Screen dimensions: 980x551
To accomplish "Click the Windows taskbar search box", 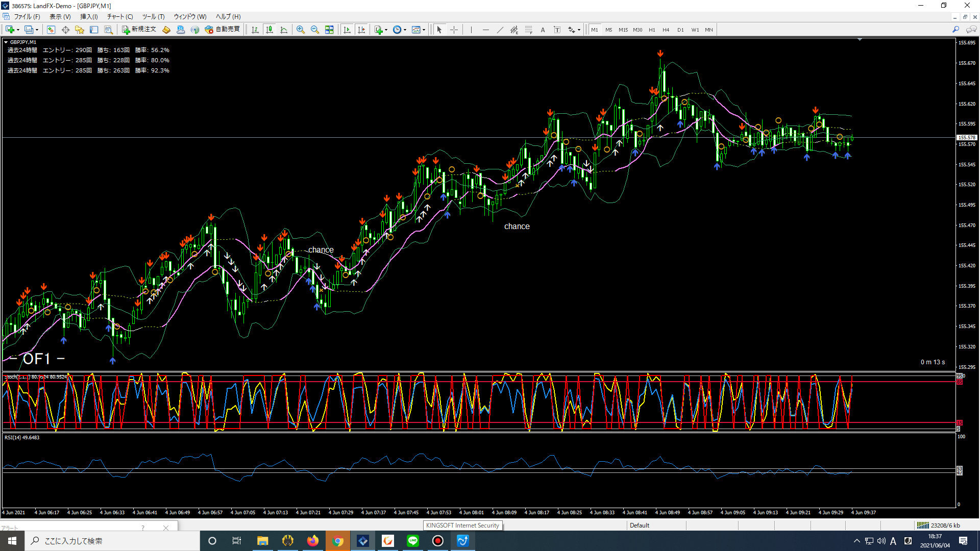I will (112, 541).
